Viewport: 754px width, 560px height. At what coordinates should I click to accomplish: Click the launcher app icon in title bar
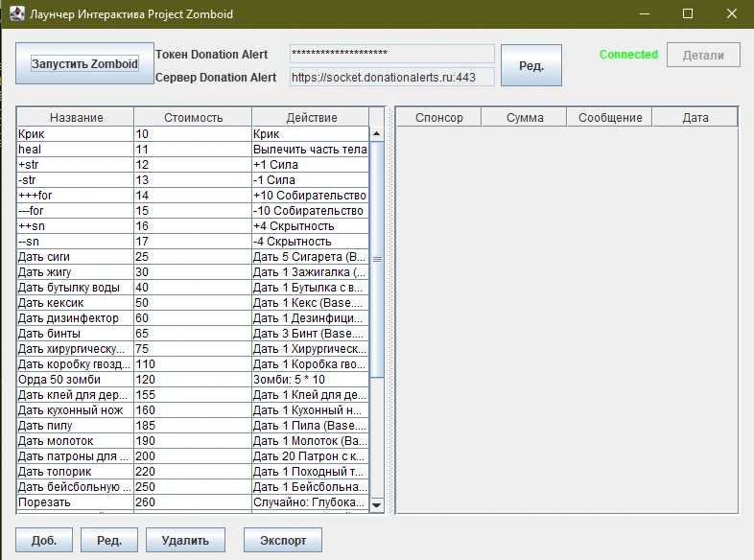click(x=16, y=14)
